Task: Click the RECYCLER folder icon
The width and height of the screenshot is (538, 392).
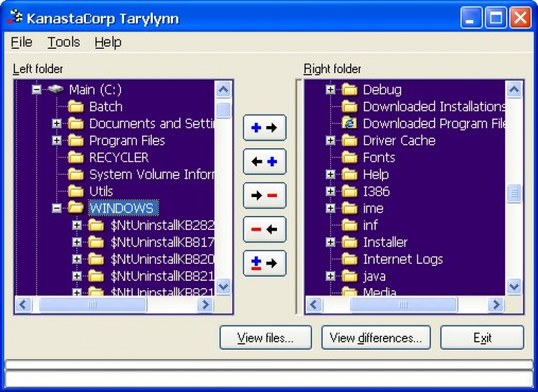Action: pos(76,158)
